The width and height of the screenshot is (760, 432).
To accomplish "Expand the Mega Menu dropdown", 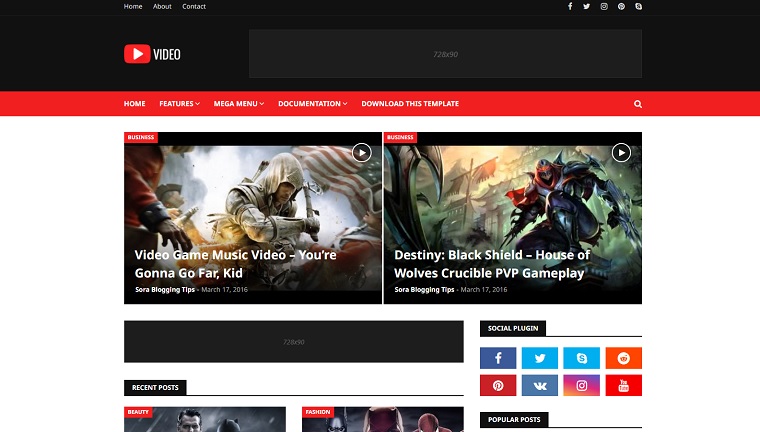I will 238,104.
